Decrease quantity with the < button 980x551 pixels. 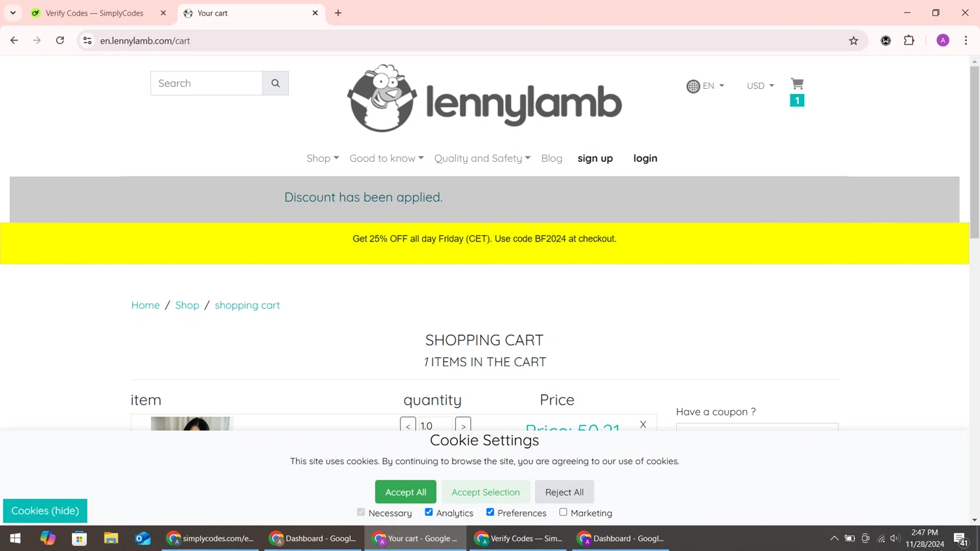point(408,424)
